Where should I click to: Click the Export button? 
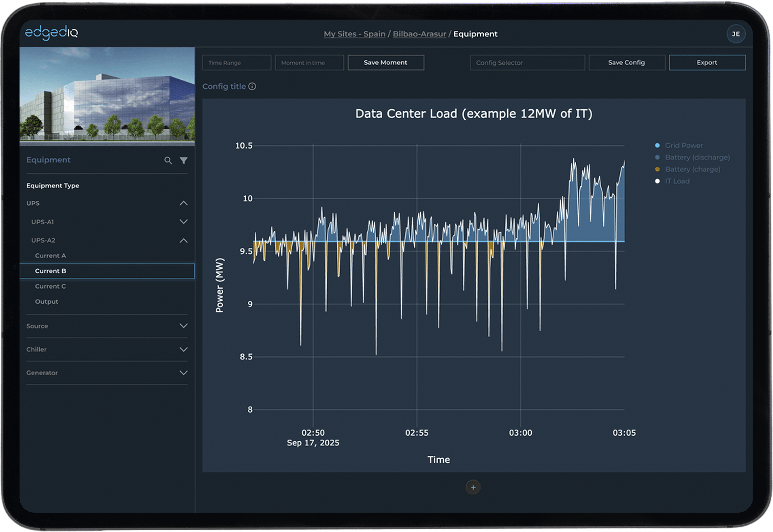tap(707, 63)
